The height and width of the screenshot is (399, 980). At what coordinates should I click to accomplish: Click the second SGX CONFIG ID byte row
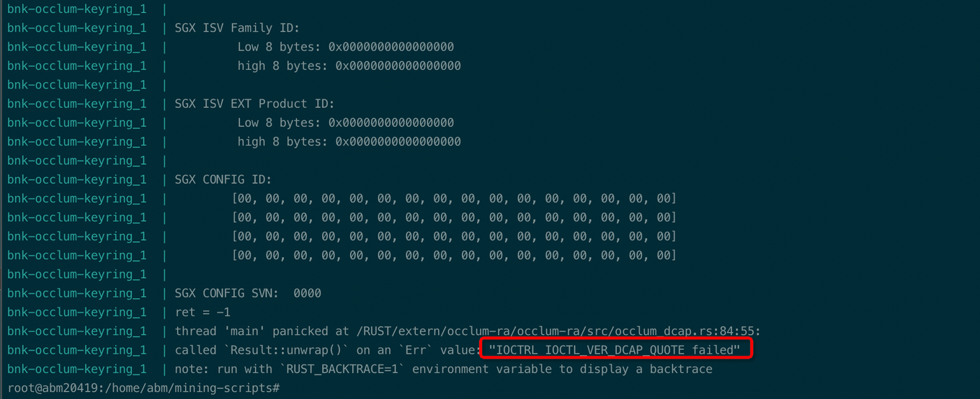(x=454, y=218)
